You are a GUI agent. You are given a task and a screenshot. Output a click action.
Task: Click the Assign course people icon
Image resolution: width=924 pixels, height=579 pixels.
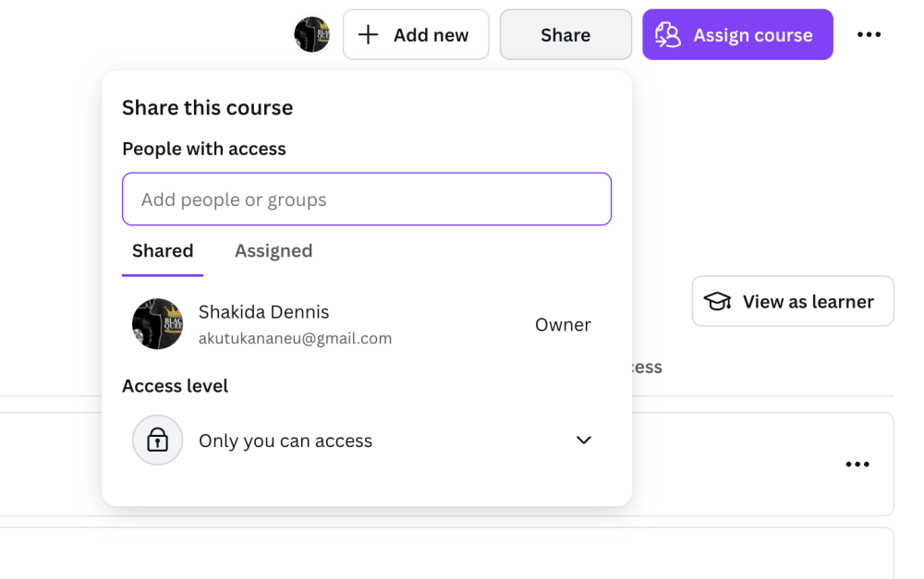(x=667, y=35)
